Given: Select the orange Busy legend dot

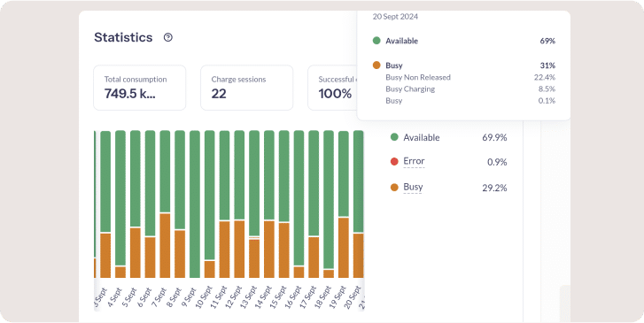Looking at the screenshot, I should click(394, 188).
